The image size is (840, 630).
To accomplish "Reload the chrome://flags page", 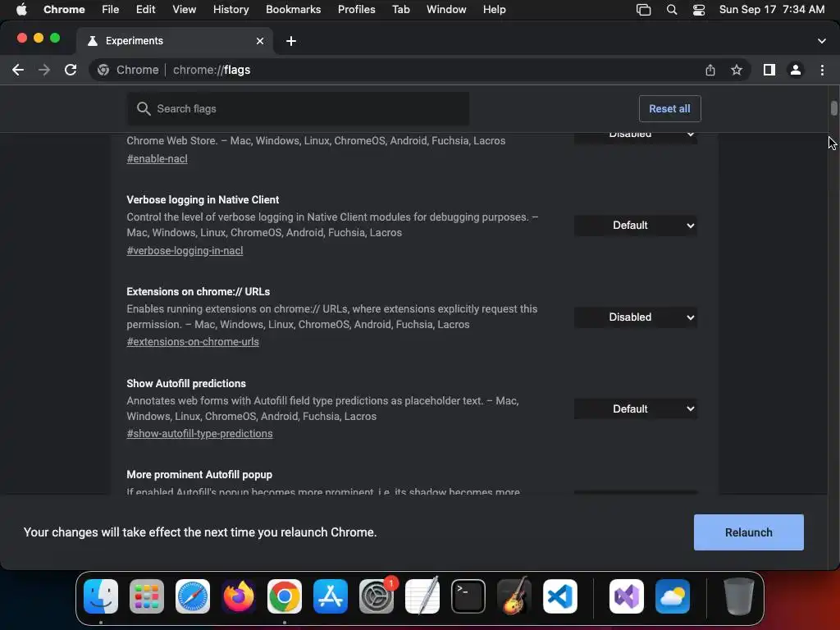I will pos(71,70).
